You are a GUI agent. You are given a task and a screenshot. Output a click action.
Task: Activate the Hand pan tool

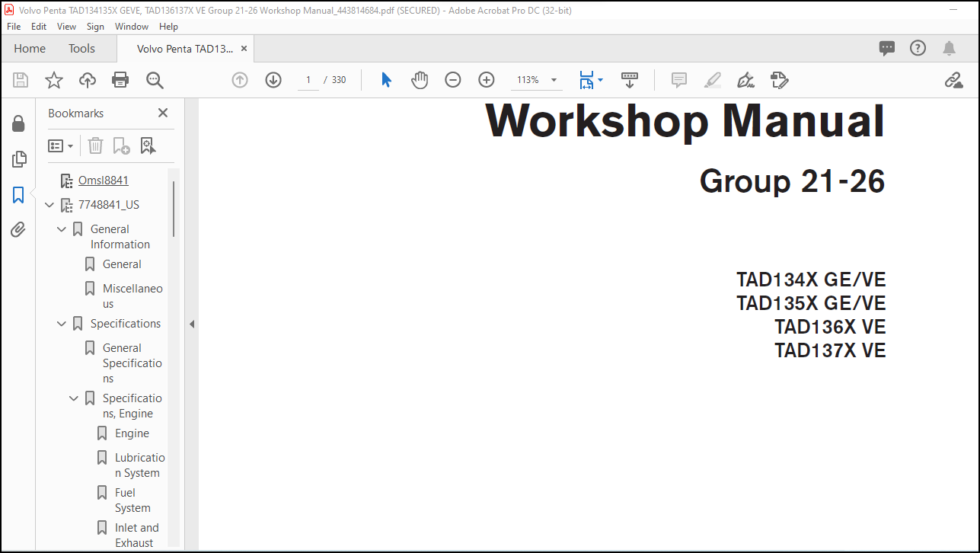[x=420, y=80]
